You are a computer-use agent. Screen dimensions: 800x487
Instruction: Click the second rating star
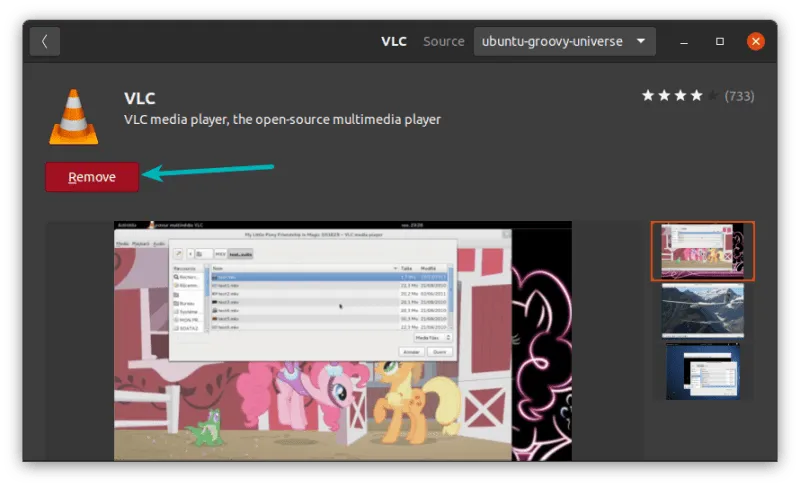coord(664,96)
